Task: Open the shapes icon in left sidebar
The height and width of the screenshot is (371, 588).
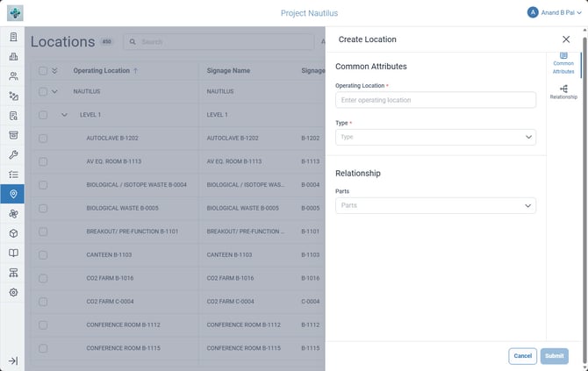Action: [13, 96]
